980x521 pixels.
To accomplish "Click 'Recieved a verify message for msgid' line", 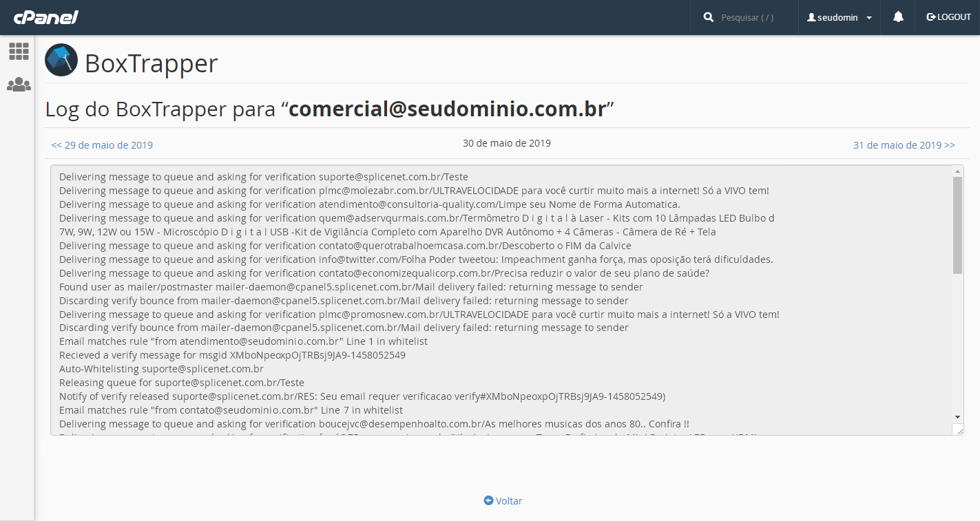I will [232, 355].
